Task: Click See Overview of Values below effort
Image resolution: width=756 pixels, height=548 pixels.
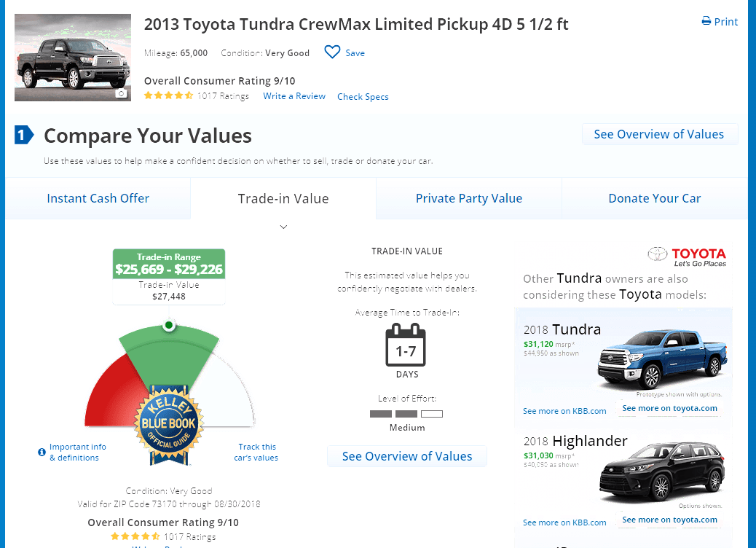Action: pyautogui.click(x=407, y=456)
